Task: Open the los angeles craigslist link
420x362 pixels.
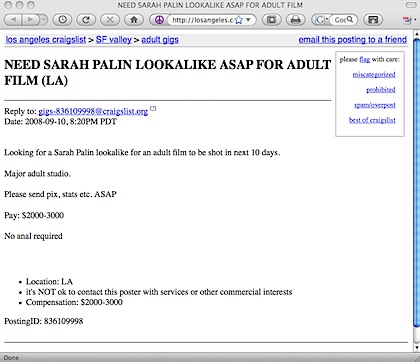Action: [x=46, y=40]
